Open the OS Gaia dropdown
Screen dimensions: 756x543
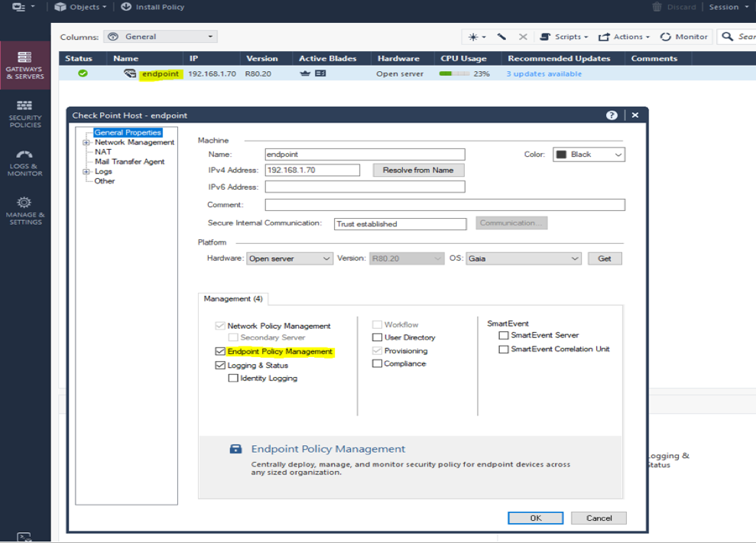pyautogui.click(x=524, y=258)
